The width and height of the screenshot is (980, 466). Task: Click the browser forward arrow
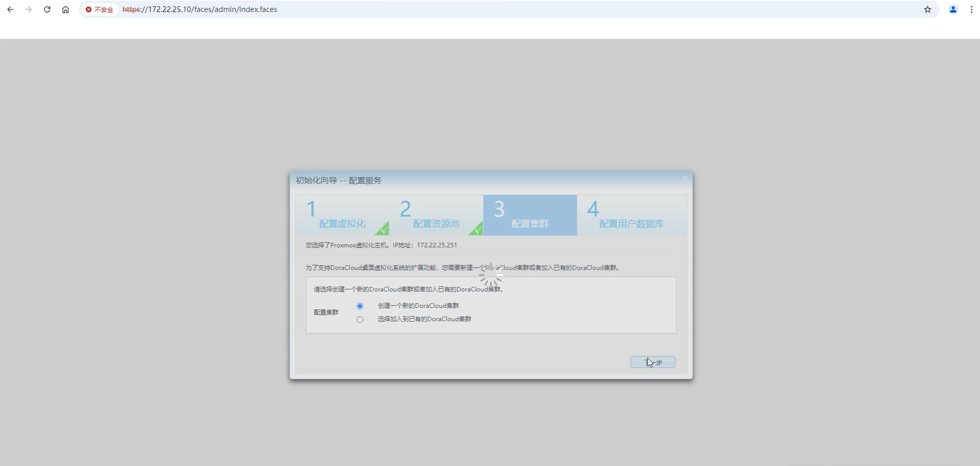pos(29,10)
